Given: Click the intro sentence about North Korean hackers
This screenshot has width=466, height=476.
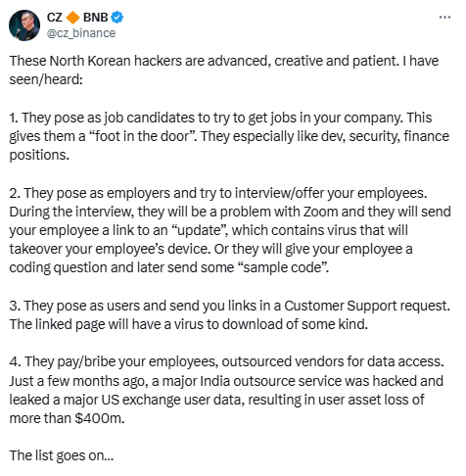Looking at the screenshot, I should [x=224, y=70].
